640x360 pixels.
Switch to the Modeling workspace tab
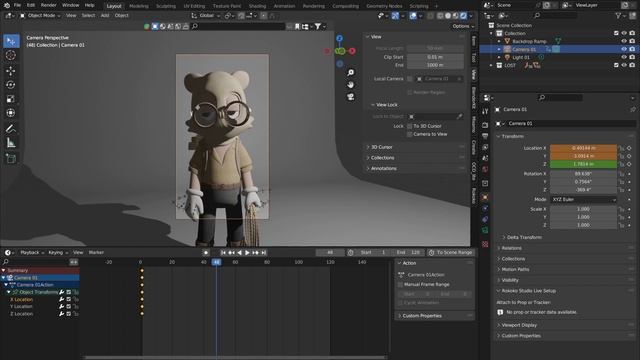coord(139,6)
